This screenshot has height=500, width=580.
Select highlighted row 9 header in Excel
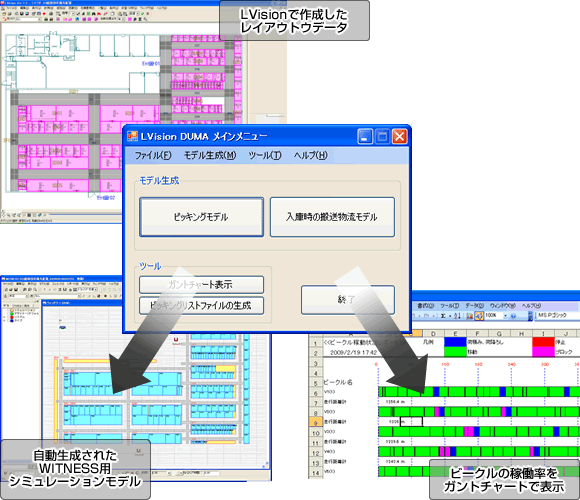316,423
